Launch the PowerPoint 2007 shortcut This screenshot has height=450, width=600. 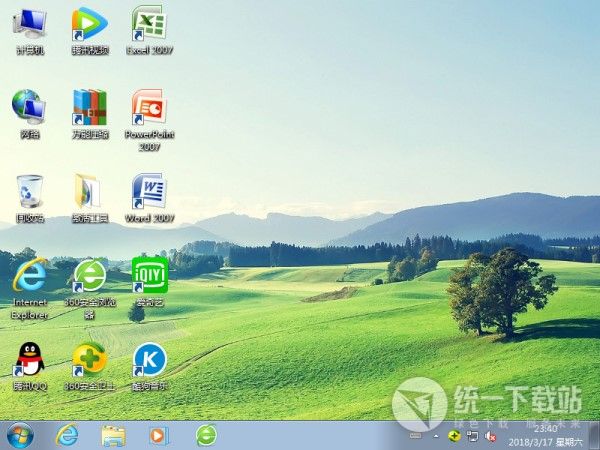149,120
